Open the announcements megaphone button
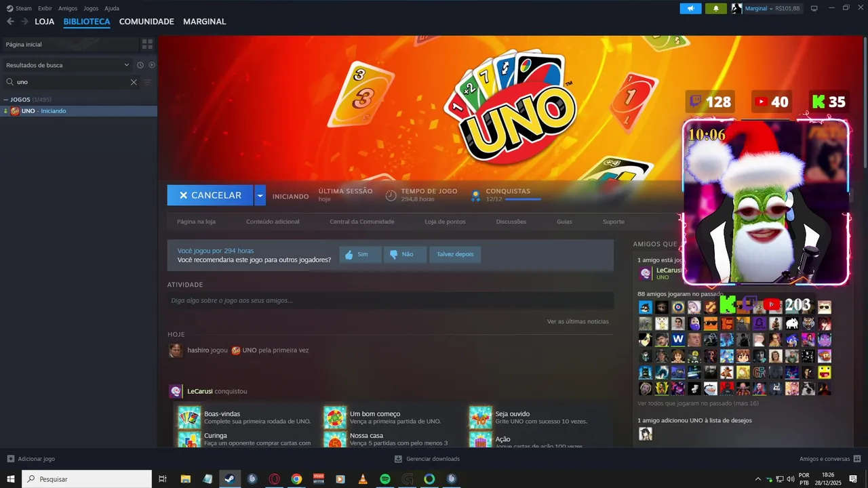 tap(690, 9)
